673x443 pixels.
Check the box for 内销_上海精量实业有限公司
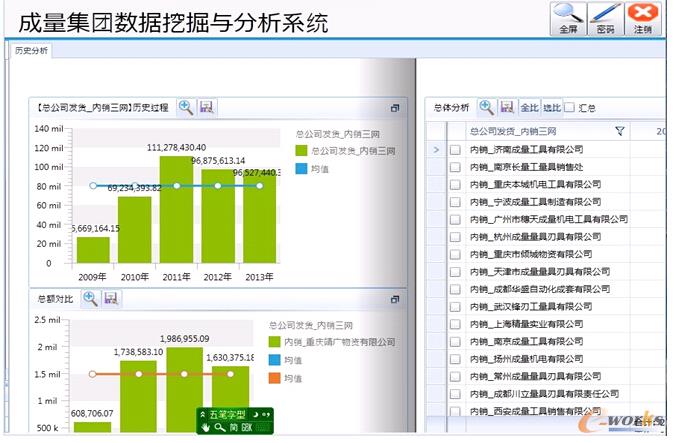[455, 324]
